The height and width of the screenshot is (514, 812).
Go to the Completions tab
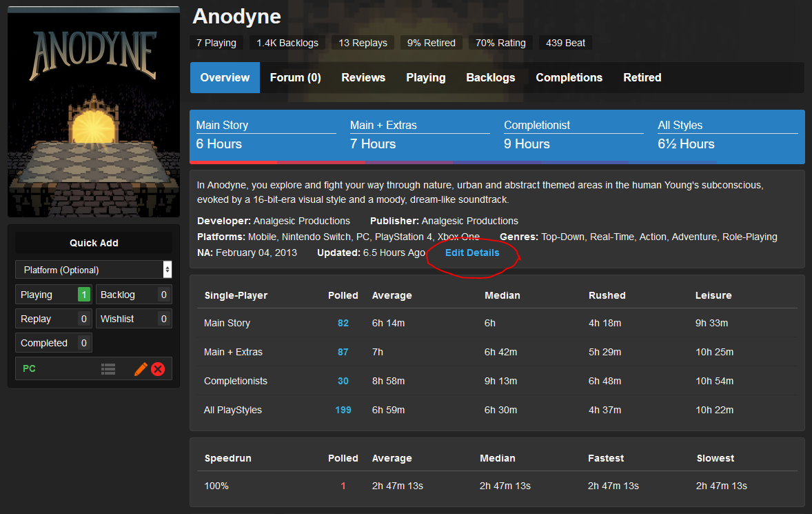coord(569,78)
